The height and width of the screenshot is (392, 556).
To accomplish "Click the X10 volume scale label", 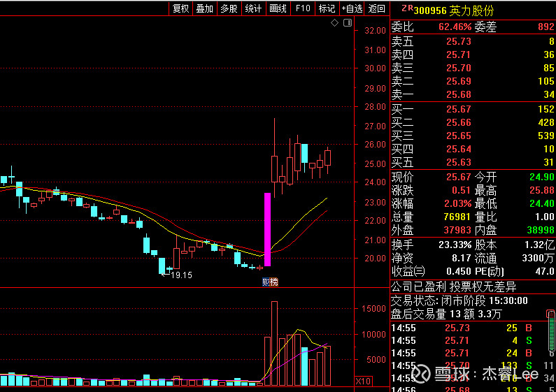I will click(x=363, y=382).
